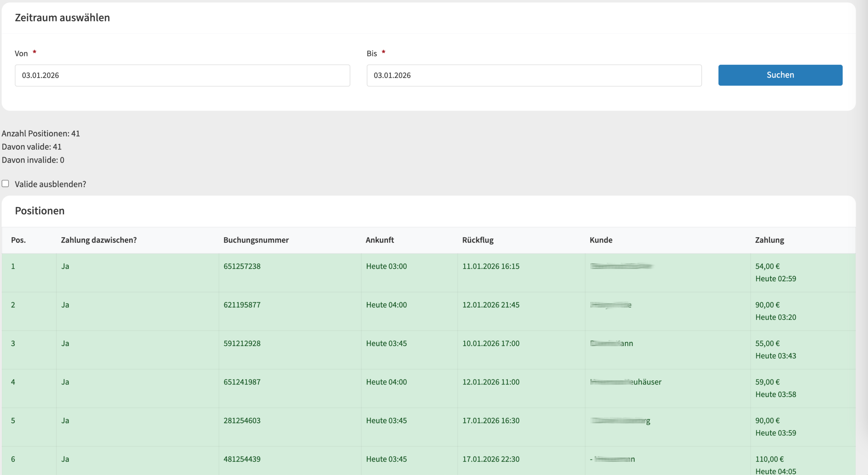The height and width of the screenshot is (475, 868).
Task: Click the 'Zahlung dazwischen?' column header
Action: coord(99,240)
